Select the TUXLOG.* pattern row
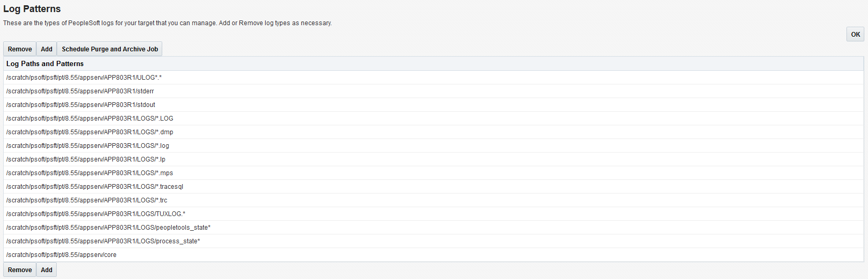Viewport: 868px width, 279px height. (x=96, y=214)
